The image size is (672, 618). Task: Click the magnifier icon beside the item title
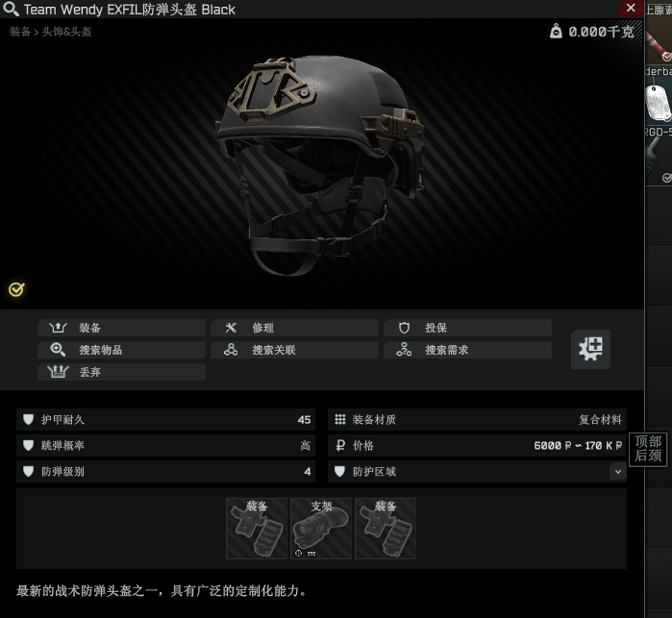point(11,9)
